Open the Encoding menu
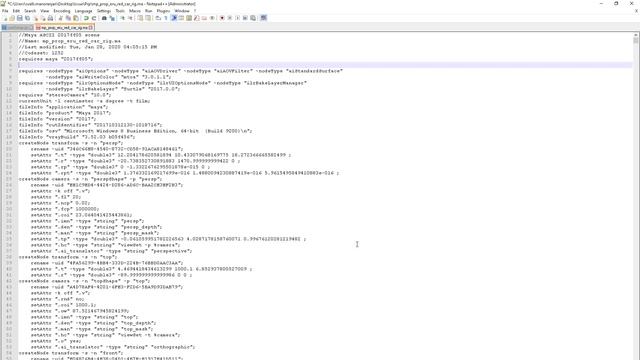Screen dimensions: 640x360 [x=62, y=11]
